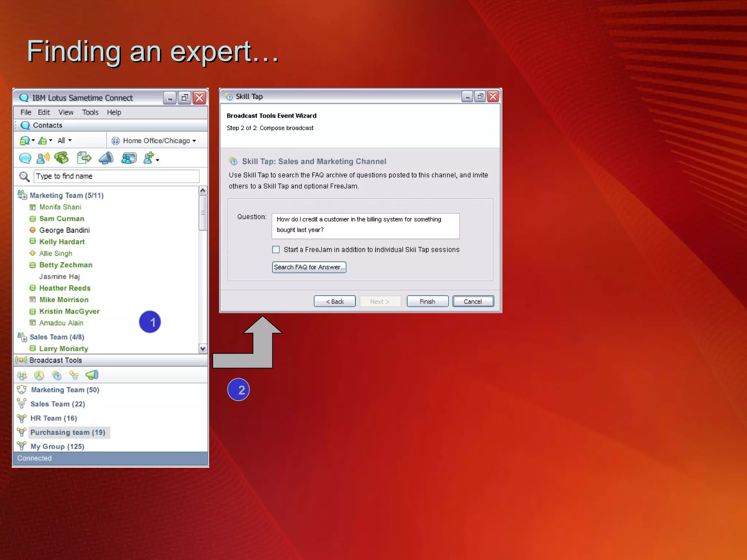Collapse the Marketing Team (5/11) group
This screenshot has height=560, width=747.
[x=22, y=195]
